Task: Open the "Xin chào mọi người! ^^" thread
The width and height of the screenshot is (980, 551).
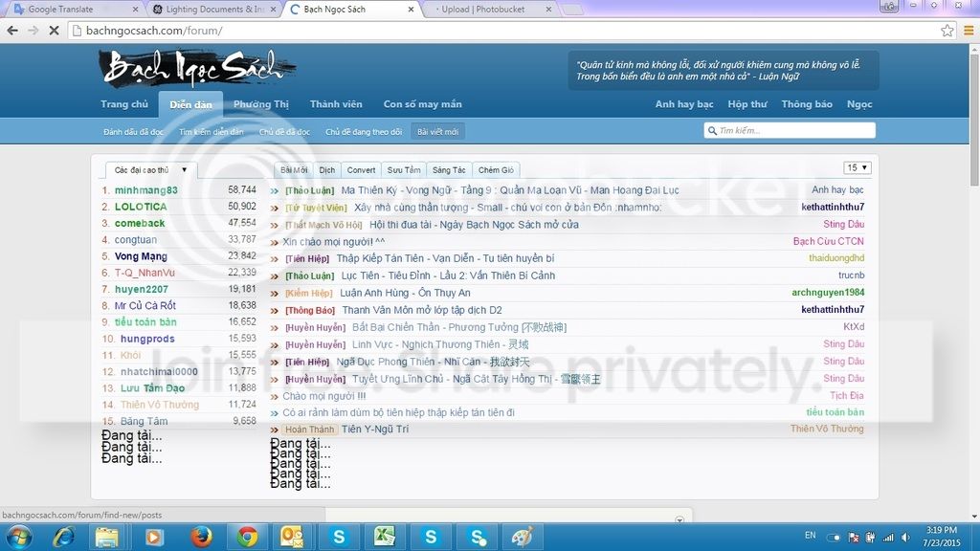Action: click(x=334, y=242)
